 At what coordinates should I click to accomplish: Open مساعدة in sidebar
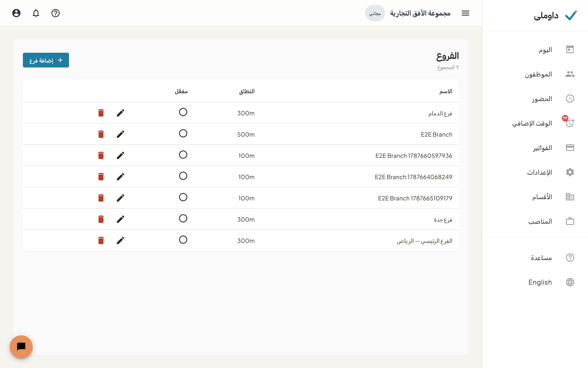535,258
